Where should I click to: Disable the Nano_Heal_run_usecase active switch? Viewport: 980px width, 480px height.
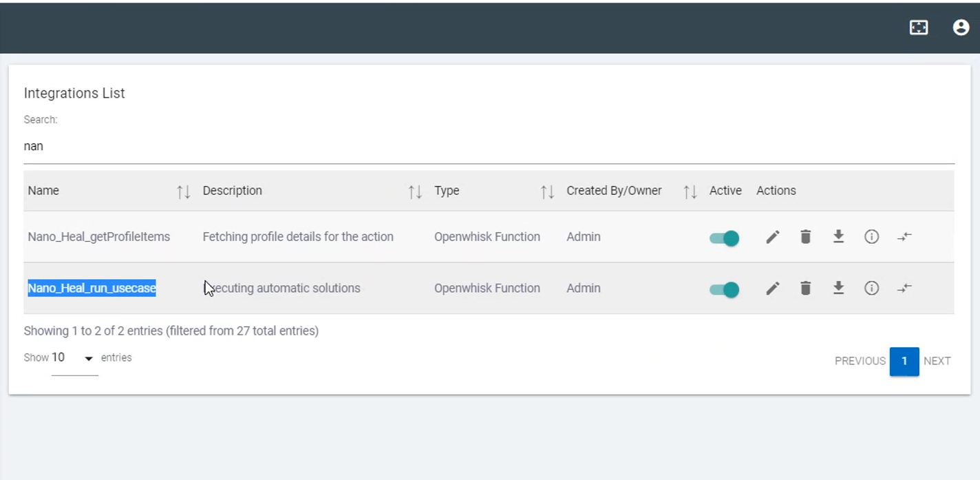coord(724,290)
